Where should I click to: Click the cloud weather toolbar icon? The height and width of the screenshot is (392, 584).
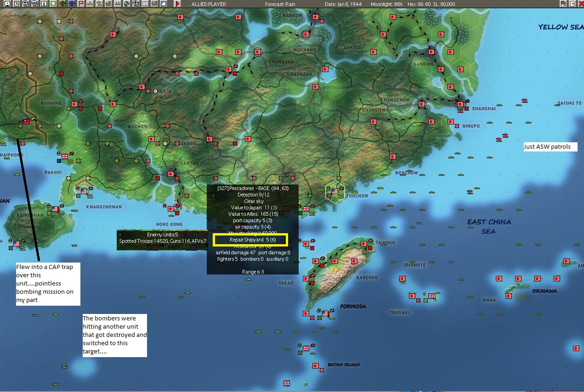pos(163,4)
